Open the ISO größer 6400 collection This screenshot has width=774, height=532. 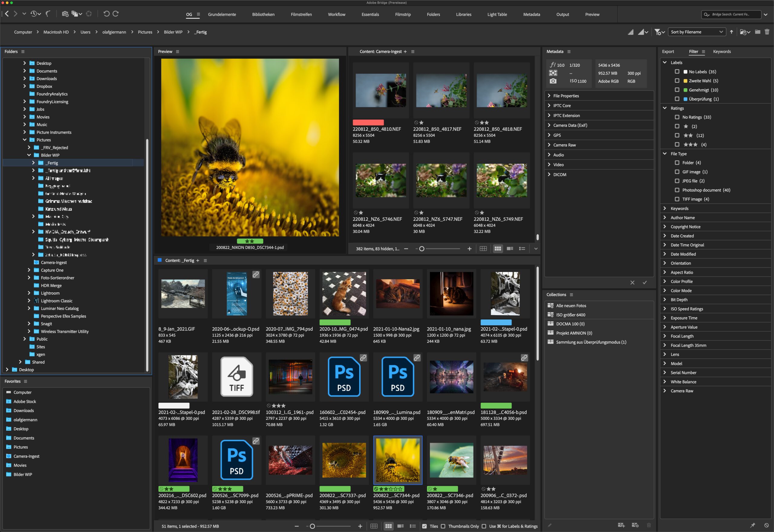[570, 315]
